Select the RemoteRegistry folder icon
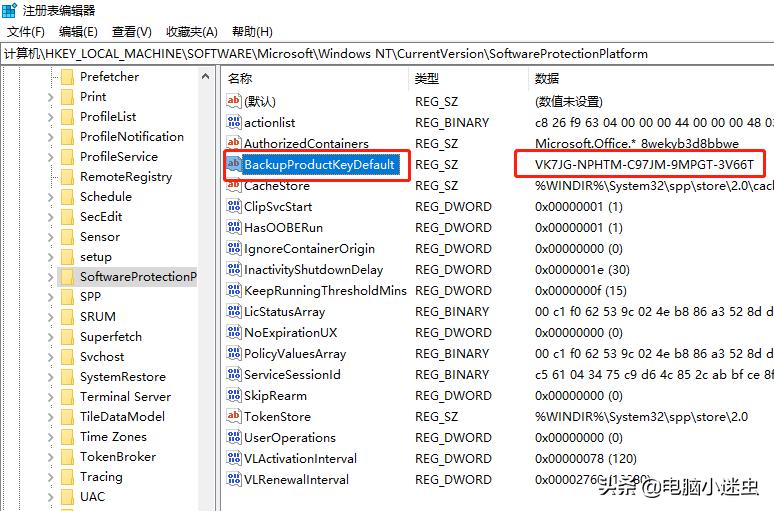 pos(67,177)
